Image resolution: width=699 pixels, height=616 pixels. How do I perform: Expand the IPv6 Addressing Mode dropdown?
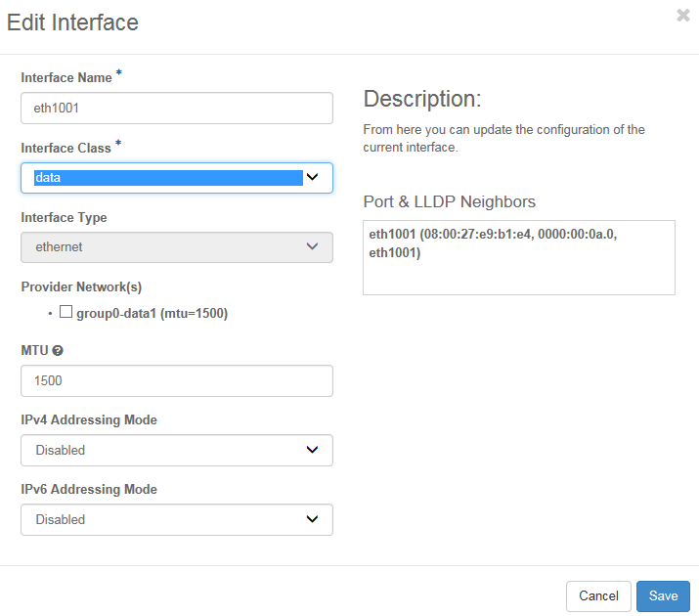click(x=176, y=519)
